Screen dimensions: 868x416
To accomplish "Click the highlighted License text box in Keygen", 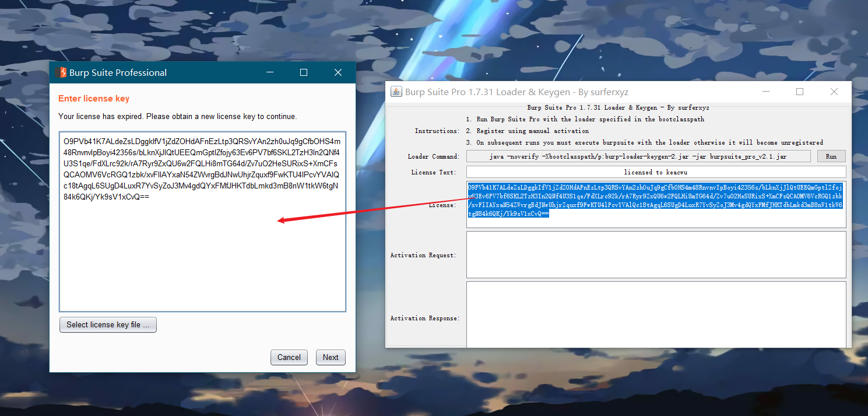I will pyautogui.click(x=656, y=204).
